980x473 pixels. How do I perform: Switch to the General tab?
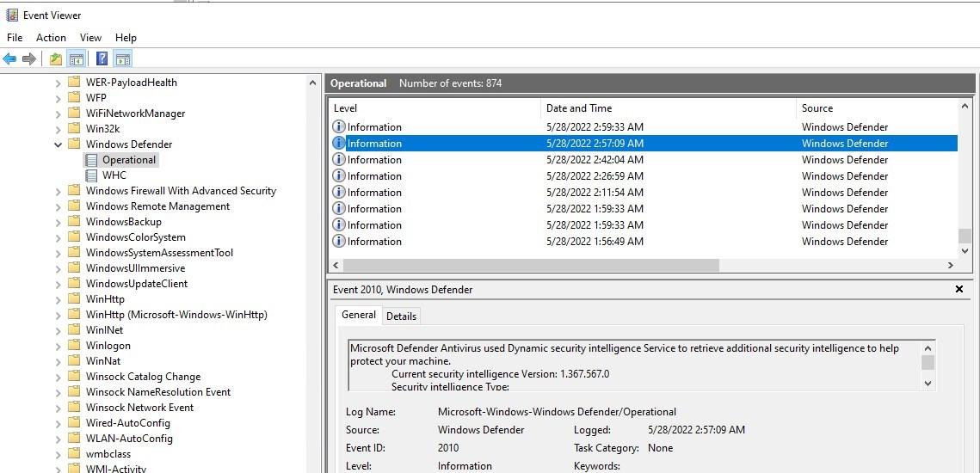(x=359, y=315)
